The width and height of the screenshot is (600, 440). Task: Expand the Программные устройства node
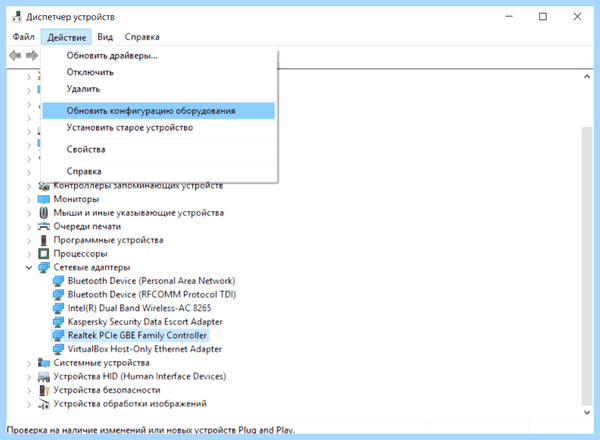pyautogui.click(x=29, y=241)
